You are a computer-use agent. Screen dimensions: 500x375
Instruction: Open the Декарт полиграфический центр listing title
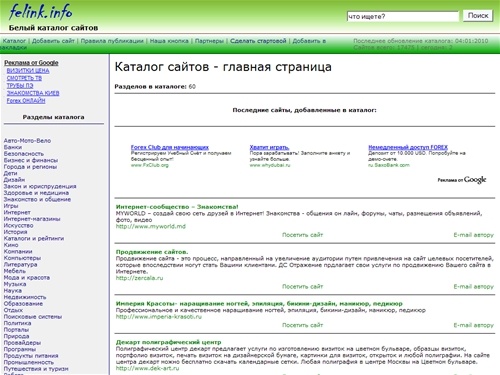point(168,342)
